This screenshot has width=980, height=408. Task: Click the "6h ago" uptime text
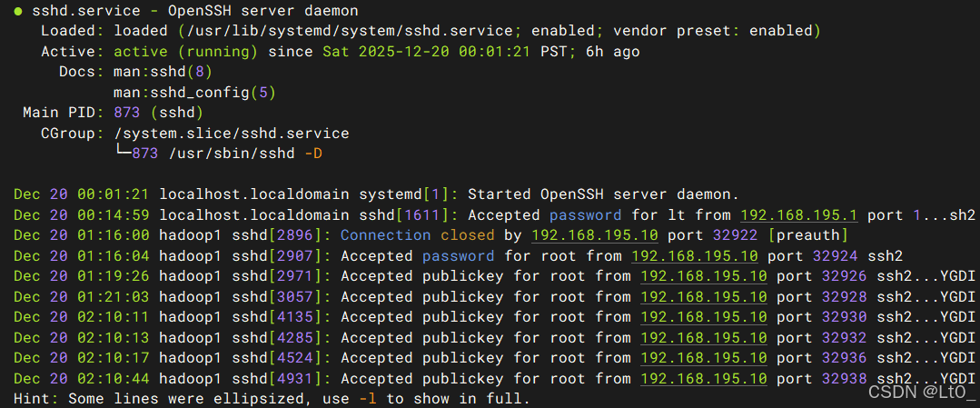pos(612,51)
